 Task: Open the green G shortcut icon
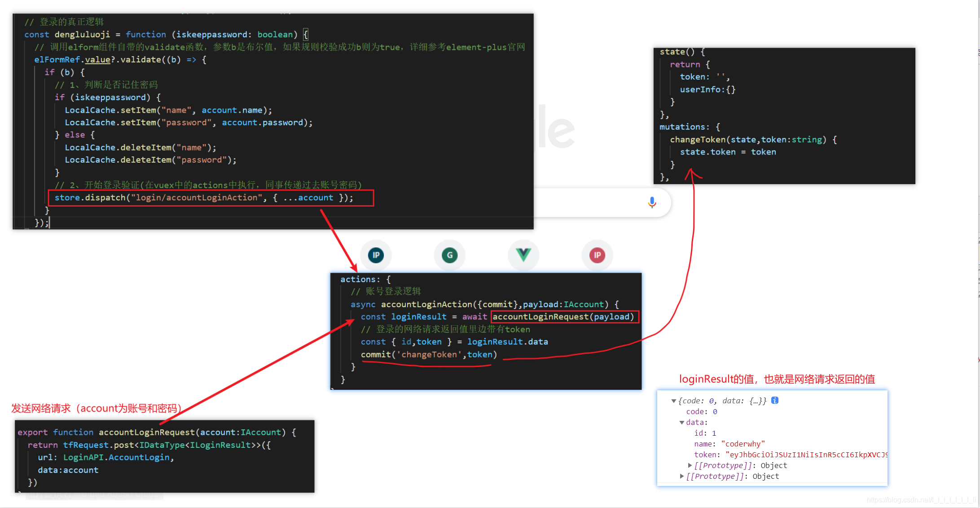449,255
